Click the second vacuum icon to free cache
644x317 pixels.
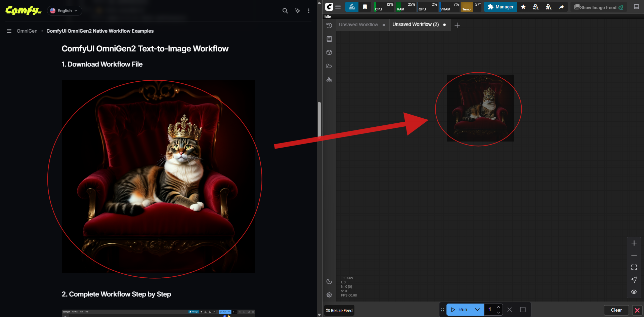point(549,7)
